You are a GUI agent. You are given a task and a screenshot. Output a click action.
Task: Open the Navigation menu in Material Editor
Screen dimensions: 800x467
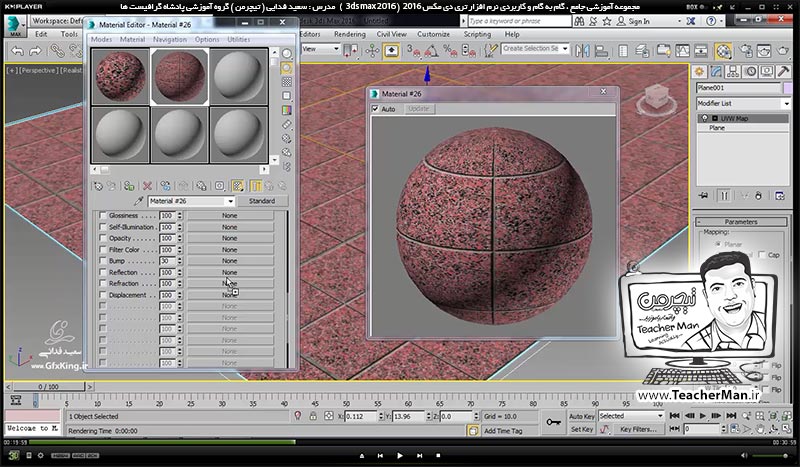coord(169,39)
